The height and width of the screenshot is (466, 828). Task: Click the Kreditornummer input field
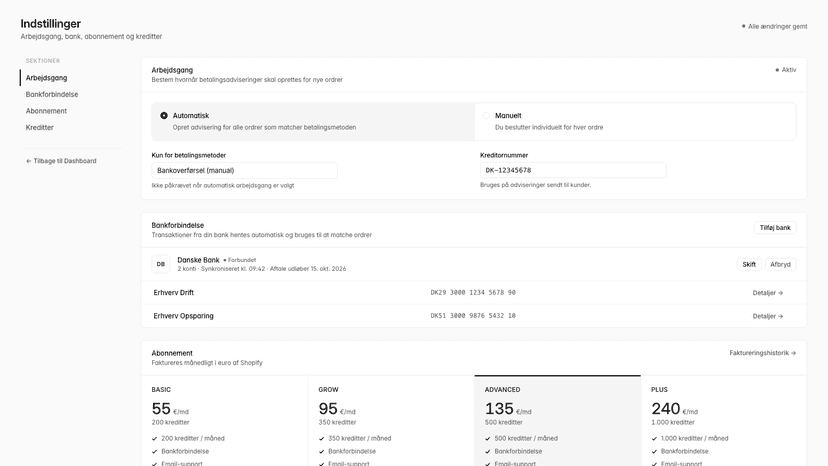click(573, 170)
